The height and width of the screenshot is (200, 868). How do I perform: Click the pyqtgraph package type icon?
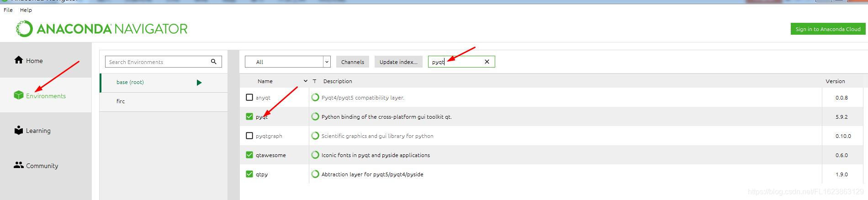point(315,136)
